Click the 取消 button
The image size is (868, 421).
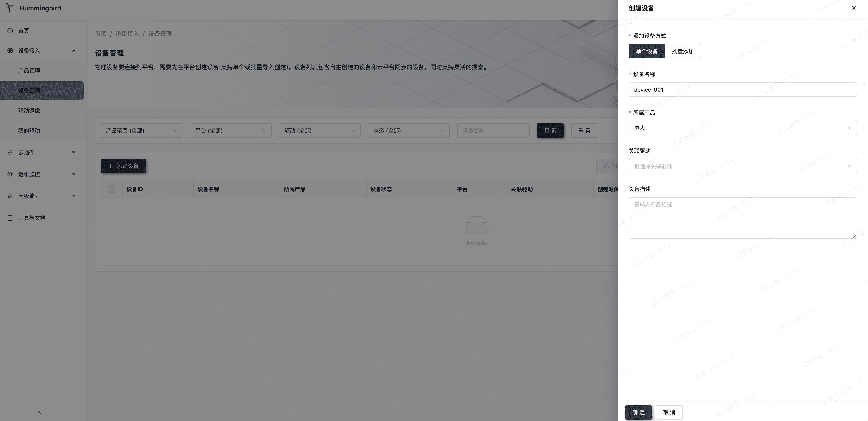[669, 412]
